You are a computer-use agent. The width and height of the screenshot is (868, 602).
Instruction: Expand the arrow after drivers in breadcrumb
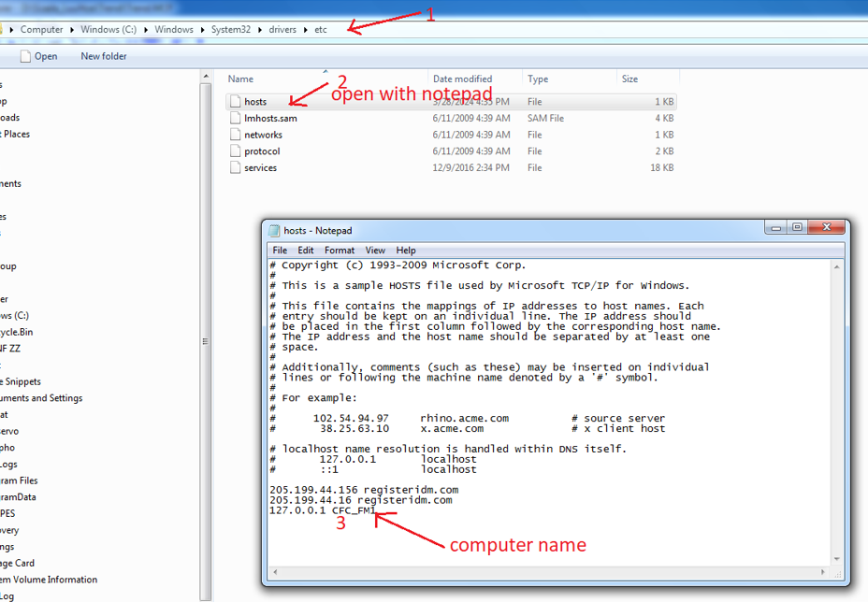pos(305,30)
